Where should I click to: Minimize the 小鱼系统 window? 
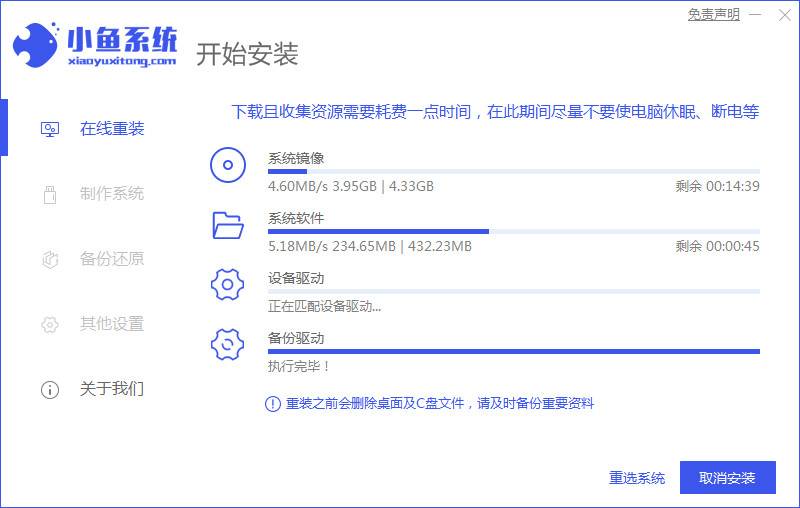pyautogui.click(x=756, y=15)
